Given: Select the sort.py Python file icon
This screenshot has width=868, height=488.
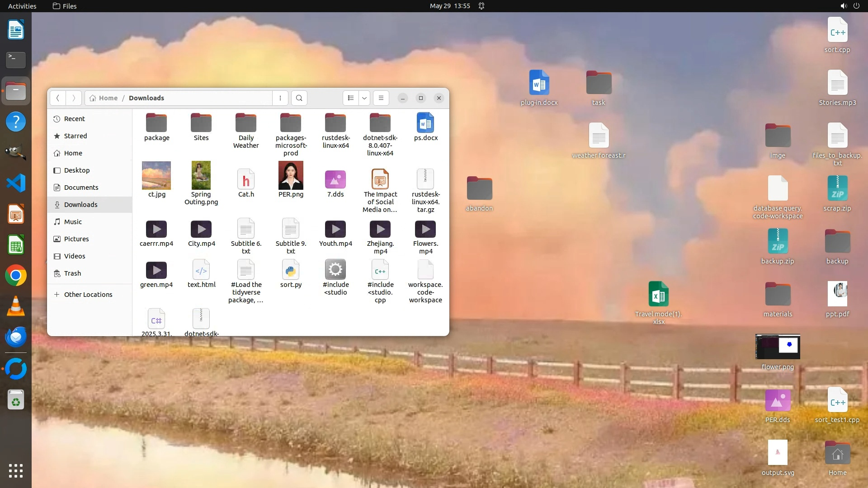Looking at the screenshot, I should pyautogui.click(x=291, y=270).
